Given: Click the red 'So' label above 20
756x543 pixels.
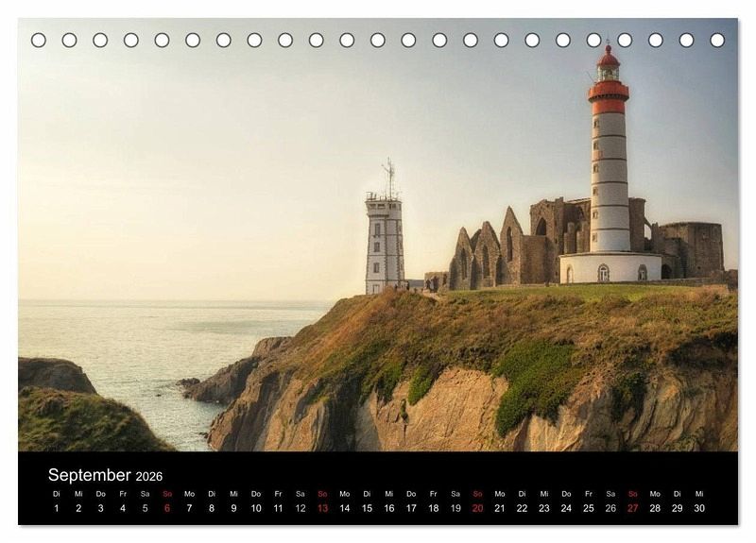Looking at the screenshot, I should pos(478,494).
